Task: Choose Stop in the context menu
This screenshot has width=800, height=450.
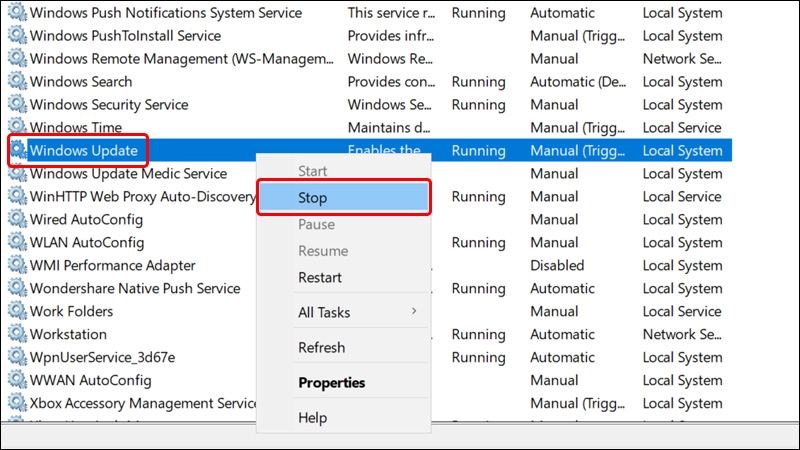Action: click(344, 197)
